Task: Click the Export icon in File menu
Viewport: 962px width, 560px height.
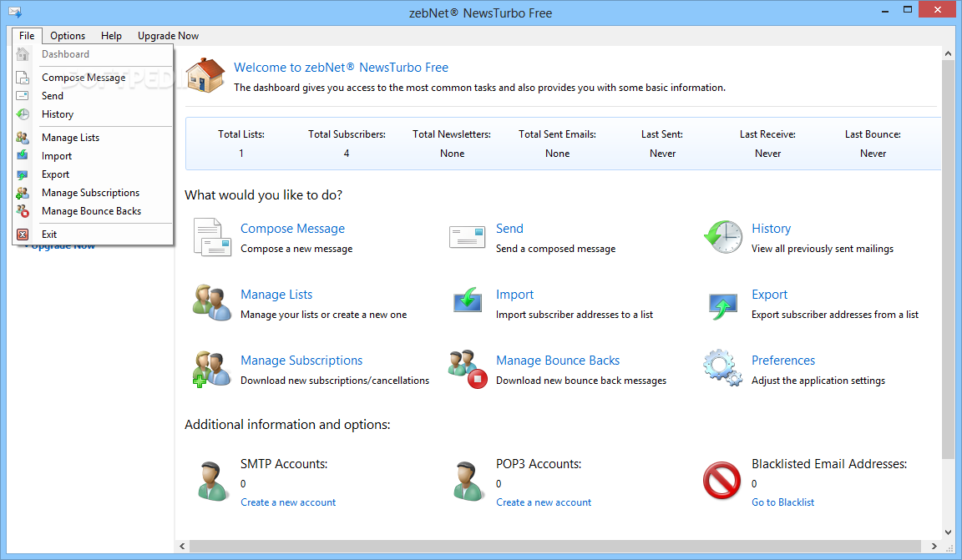Action: (x=23, y=174)
